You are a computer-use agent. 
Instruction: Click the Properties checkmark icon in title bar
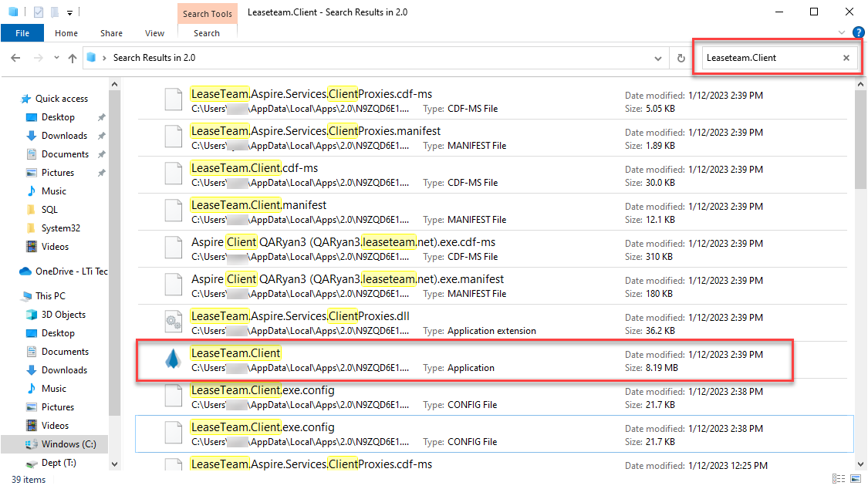[x=39, y=12]
